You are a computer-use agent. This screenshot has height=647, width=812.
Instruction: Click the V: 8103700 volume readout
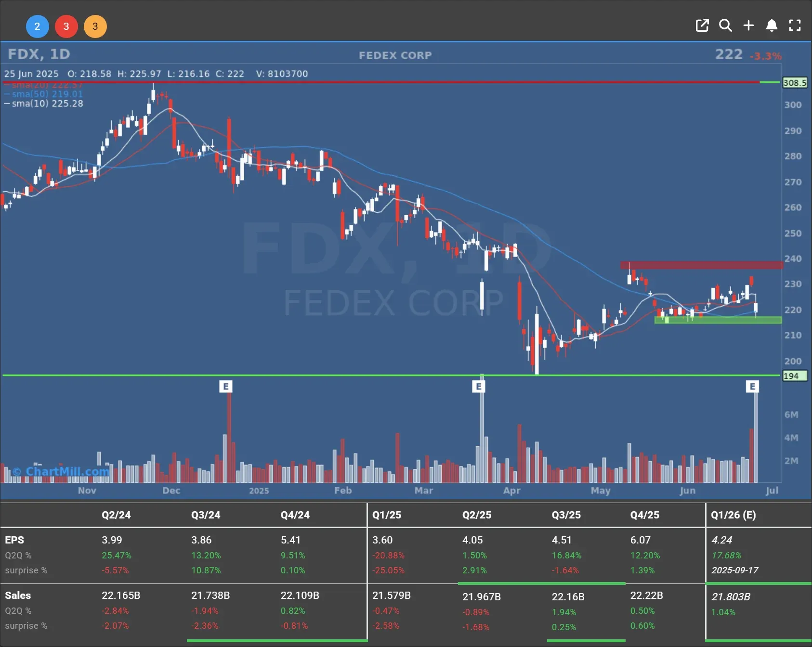click(282, 74)
